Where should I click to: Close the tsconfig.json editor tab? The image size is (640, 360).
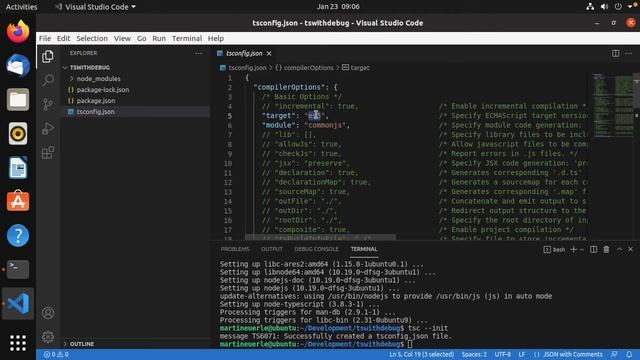(269, 53)
